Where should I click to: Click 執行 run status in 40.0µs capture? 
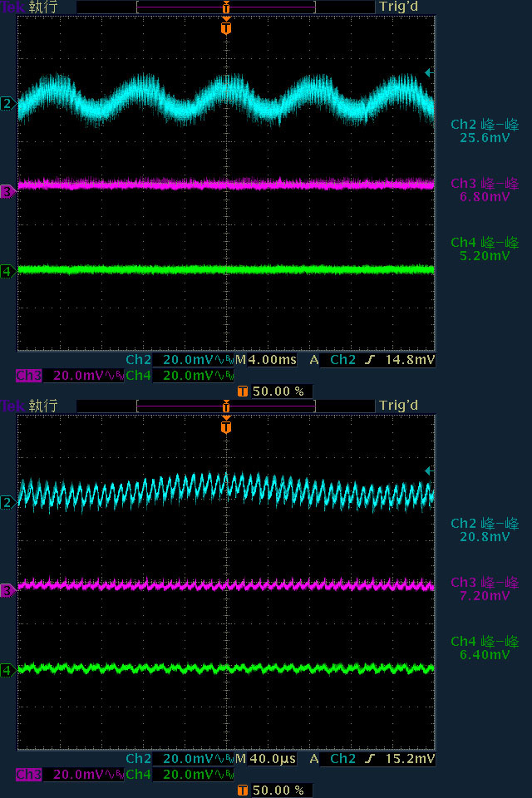point(43,406)
